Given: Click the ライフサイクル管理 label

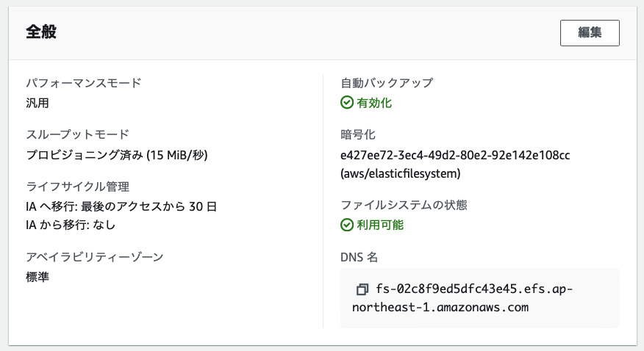Looking at the screenshot, I should [x=78, y=187].
